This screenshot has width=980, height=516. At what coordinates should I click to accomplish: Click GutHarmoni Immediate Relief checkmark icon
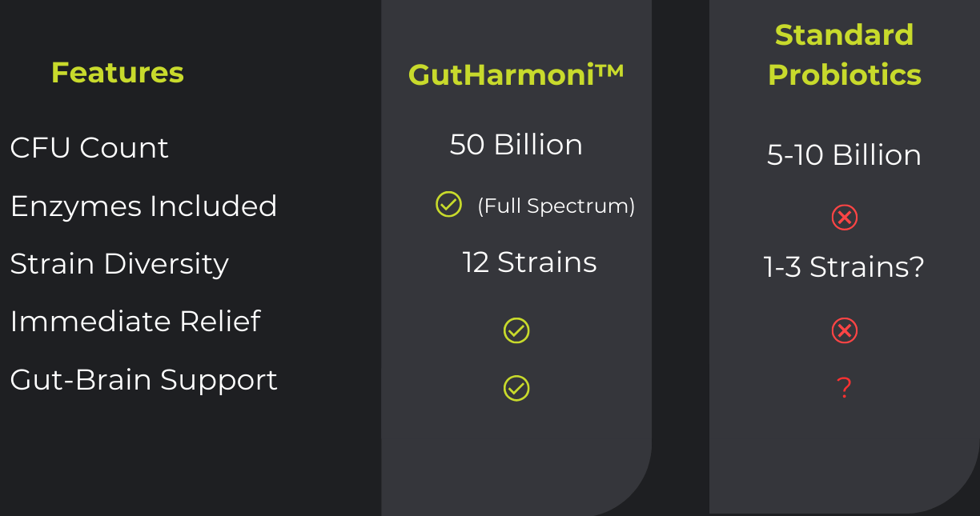[x=516, y=330]
